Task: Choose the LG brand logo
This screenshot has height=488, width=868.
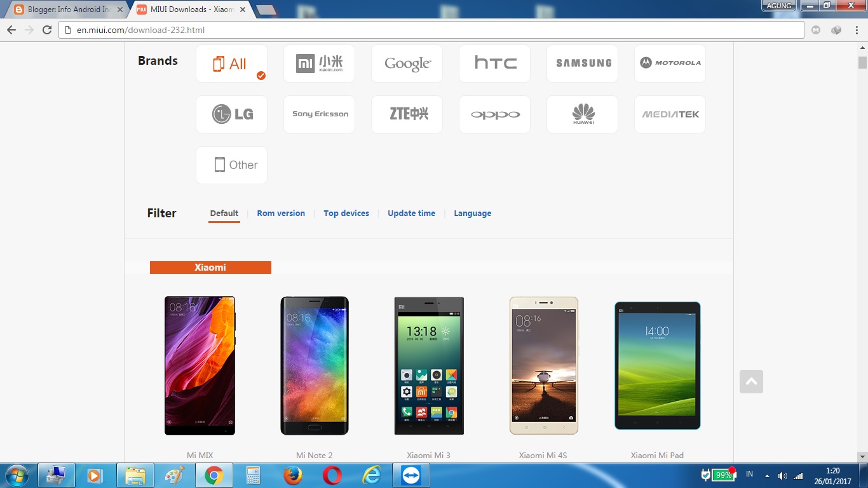Action: tap(231, 114)
